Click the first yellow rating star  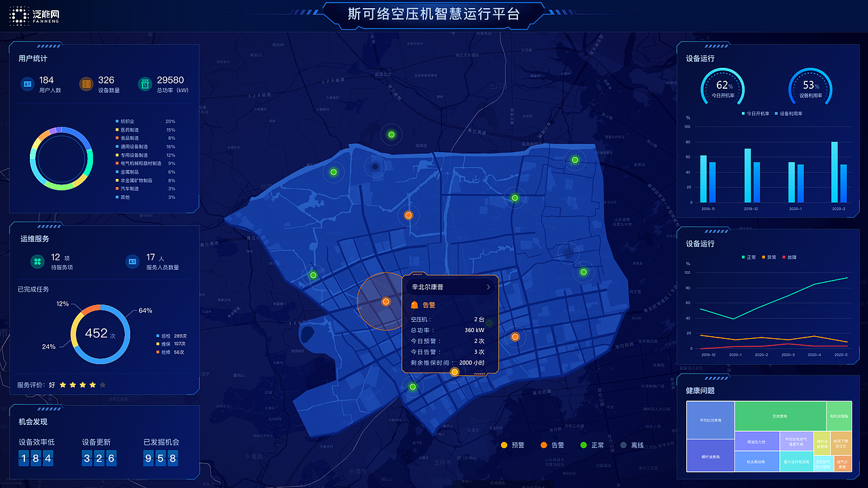[x=62, y=385]
